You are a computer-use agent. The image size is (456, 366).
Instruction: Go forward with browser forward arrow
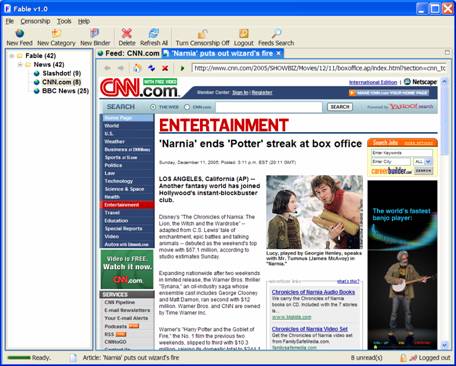tap(121, 68)
